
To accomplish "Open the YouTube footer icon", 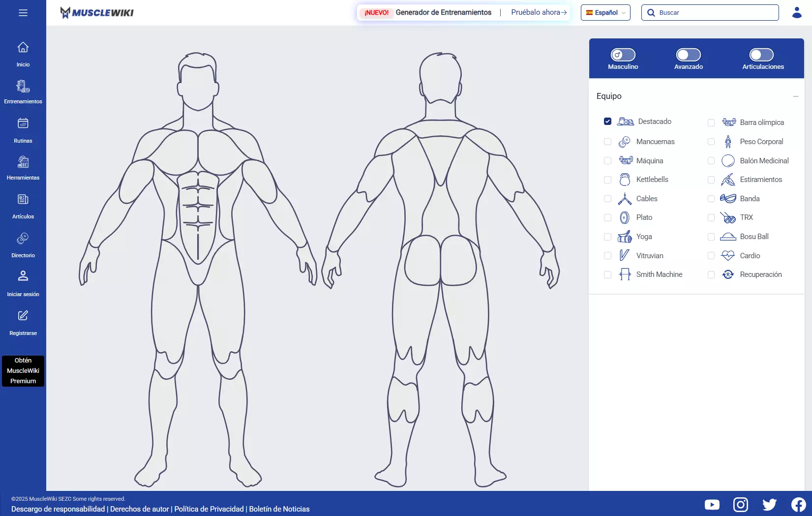I will pos(712,505).
